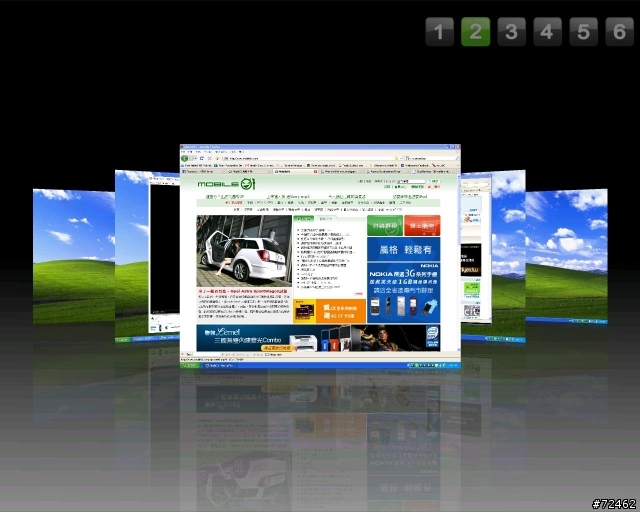Close the active Mobile01 tab
The image size is (640, 512).
point(315,172)
